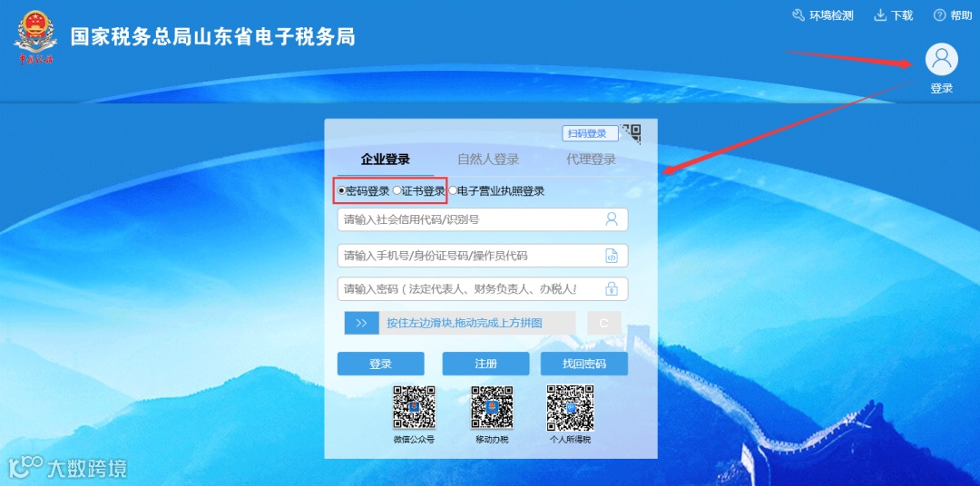Click the 登录 label under the avatar
The image size is (980, 486).
coord(941,88)
